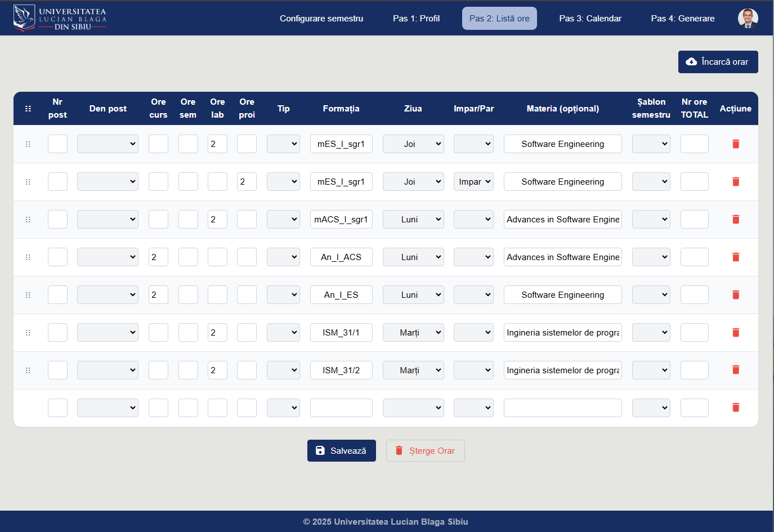
Task: Switch to Pas 3: Calendar
Action: [590, 19]
